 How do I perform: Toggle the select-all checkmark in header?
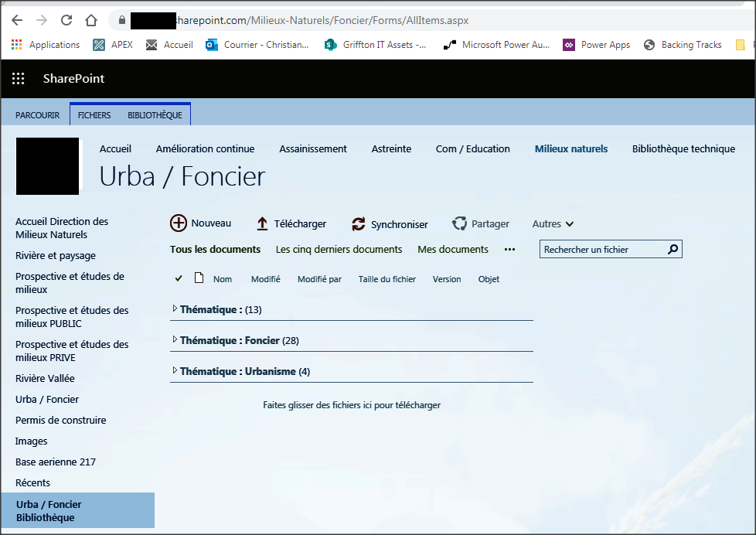[179, 278]
